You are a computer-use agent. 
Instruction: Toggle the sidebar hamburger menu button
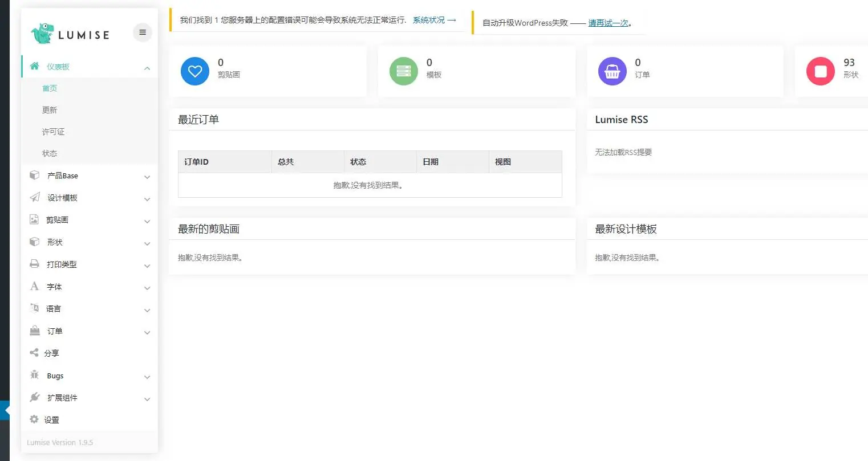143,32
